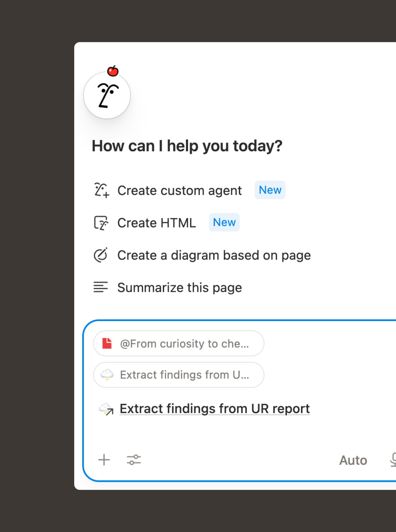This screenshot has height=532, width=396.
Task: Focus the AI prompt input area
Action: [240, 401]
